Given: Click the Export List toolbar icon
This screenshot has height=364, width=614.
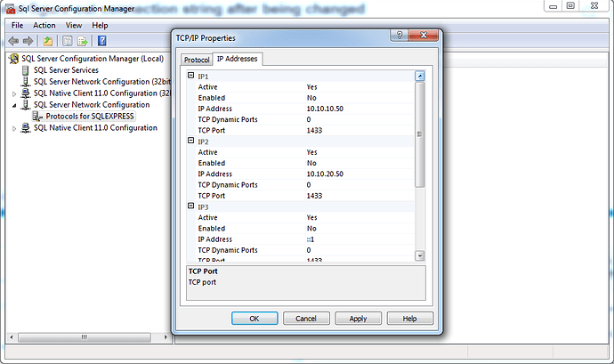Looking at the screenshot, I should point(82,41).
